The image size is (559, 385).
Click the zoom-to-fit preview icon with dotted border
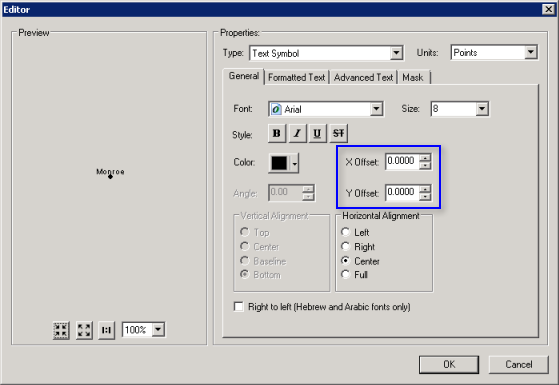tap(61, 330)
